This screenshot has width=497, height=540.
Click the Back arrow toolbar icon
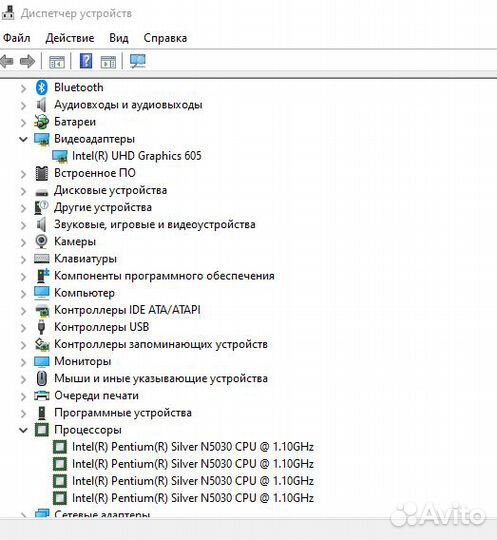tap(7, 62)
